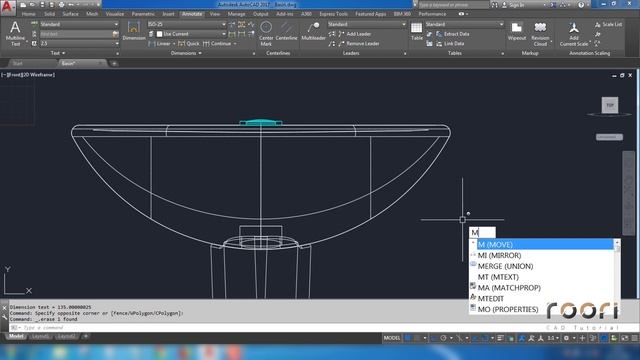640x360 pixels.
Task: Switch to the Home ribbon tab
Action: coord(29,14)
